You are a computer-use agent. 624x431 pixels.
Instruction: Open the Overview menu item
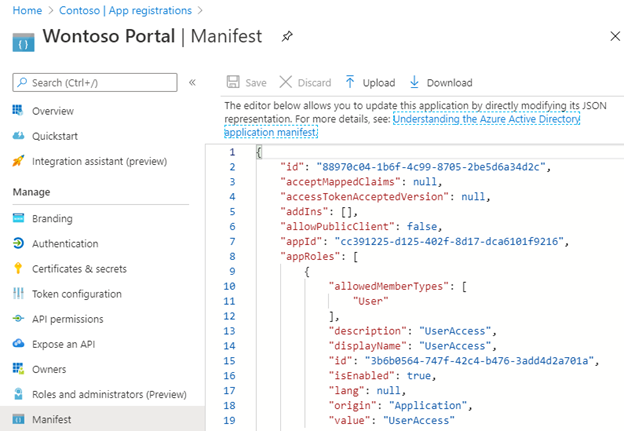click(53, 111)
